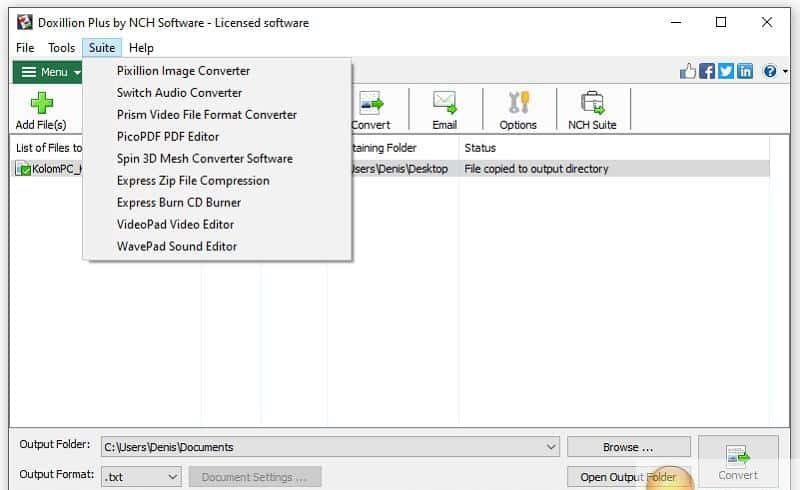Open the NCH Suite toolbar icon
The width and height of the screenshot is (800, 490).
[592, 103]
